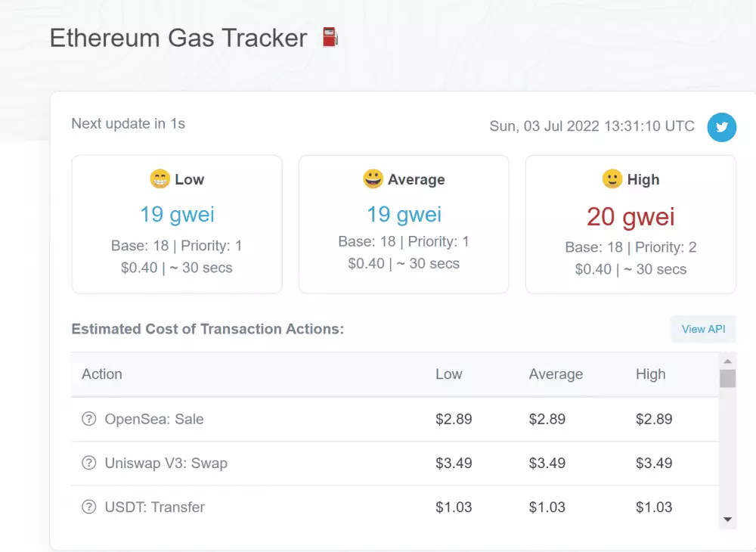
Task: Click the Twitter bird icon
Action: (x=721, y=127)
